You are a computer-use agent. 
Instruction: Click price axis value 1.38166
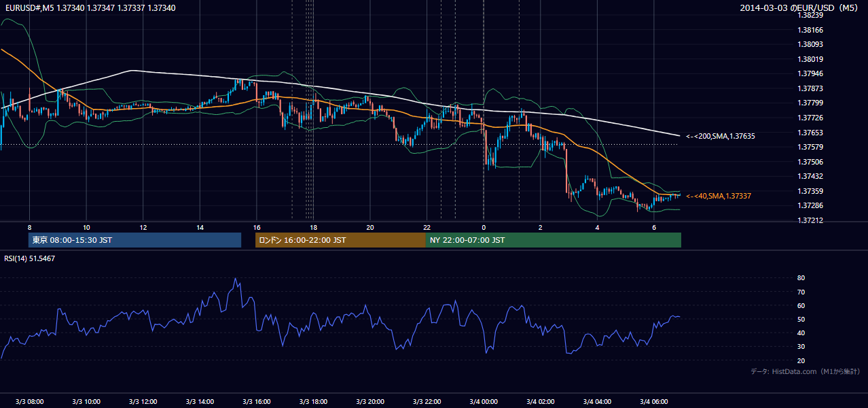[810, 30]
